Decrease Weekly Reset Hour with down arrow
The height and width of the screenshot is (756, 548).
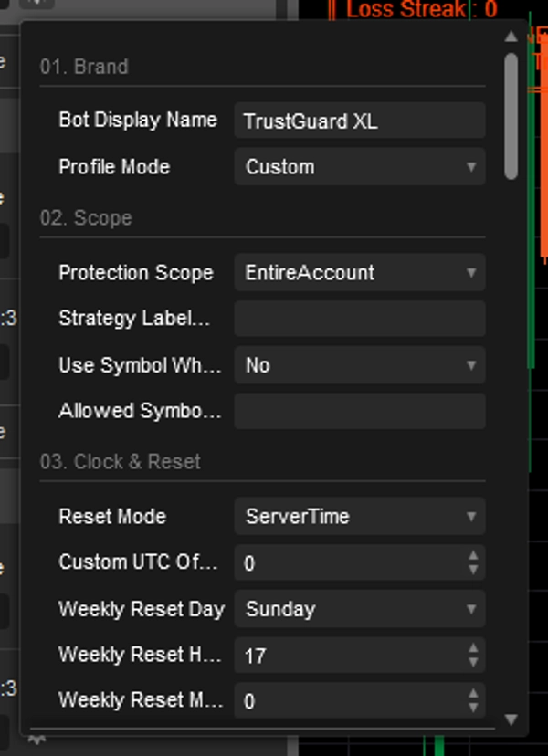coord(473,663)
